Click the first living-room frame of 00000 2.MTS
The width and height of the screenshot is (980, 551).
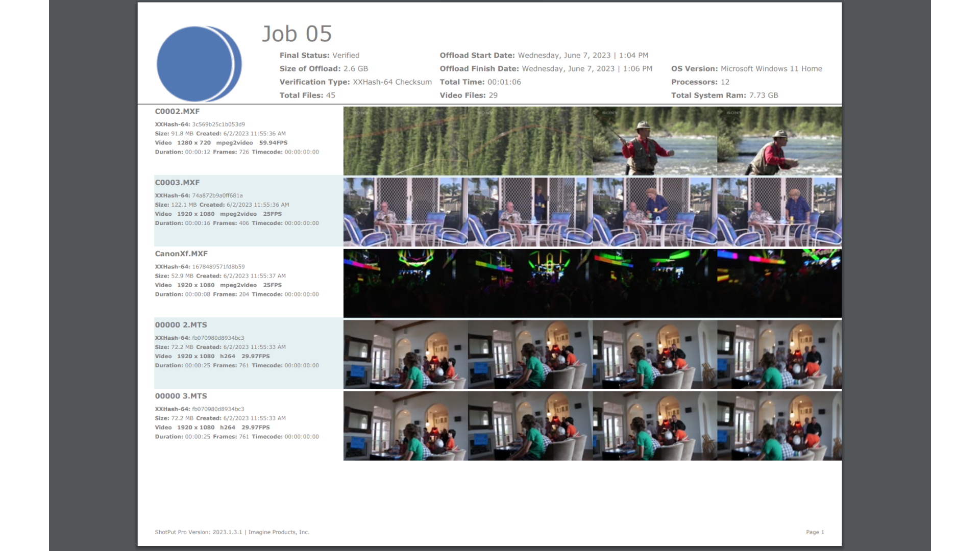(x=405, y=354)
